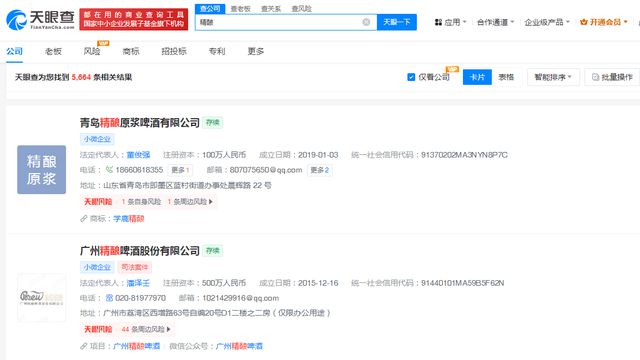Switch to the 专利 results tab
The width and height of the screenshot is (640, 360).
(217, 51)
